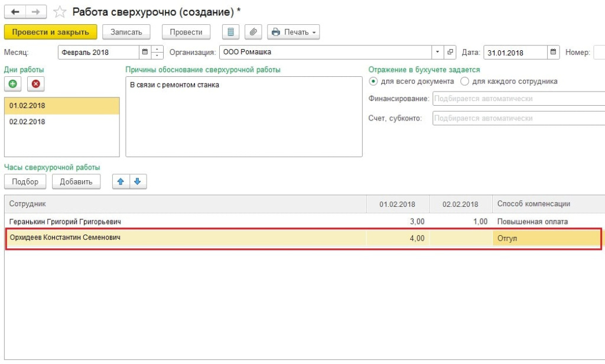This screenshot has height=364, width=605.
Task: Select the 02.02.2018 date in Дни работы
Action: (x=28, y=122)
